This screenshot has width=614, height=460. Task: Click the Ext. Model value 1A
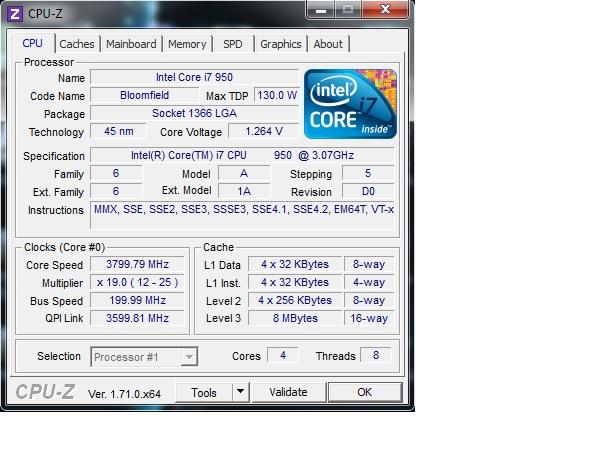[x=244, y=191]
